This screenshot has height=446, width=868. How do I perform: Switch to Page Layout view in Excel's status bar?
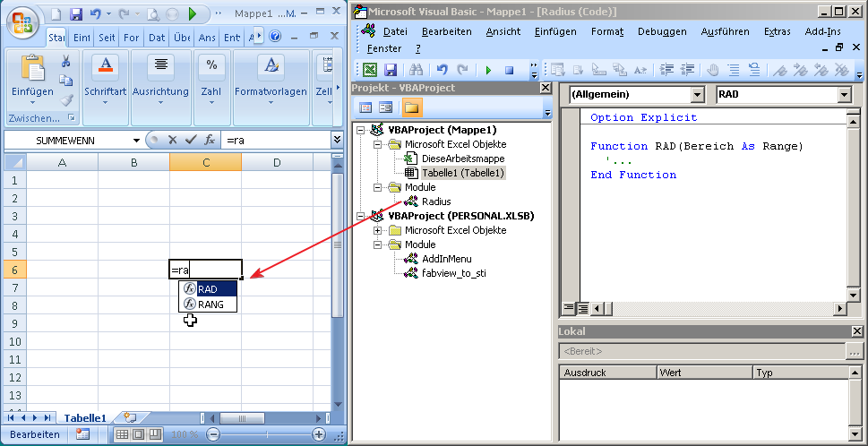pos(138,434)
